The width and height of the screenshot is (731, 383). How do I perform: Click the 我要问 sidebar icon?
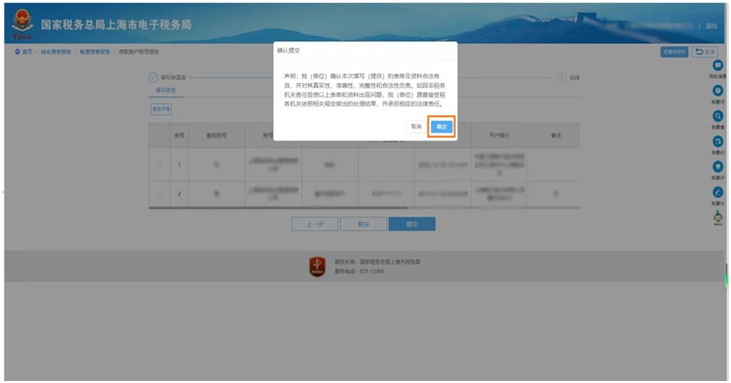[718, 91]
